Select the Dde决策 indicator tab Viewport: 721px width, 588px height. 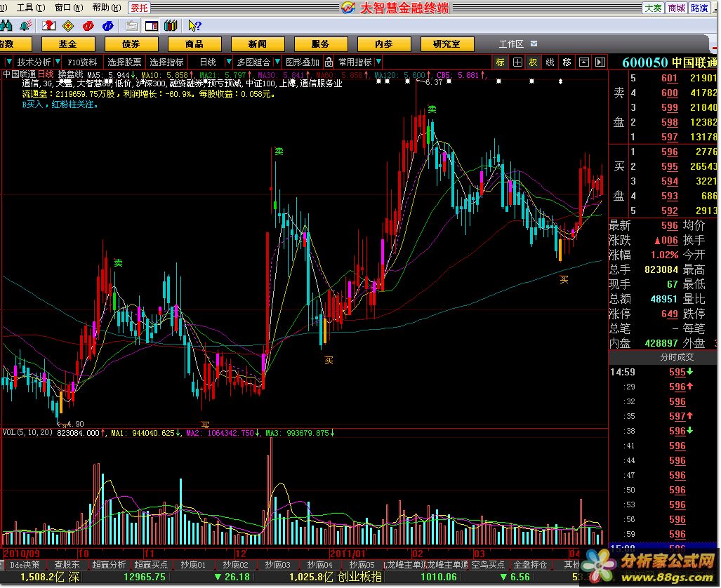click(25, 565)
